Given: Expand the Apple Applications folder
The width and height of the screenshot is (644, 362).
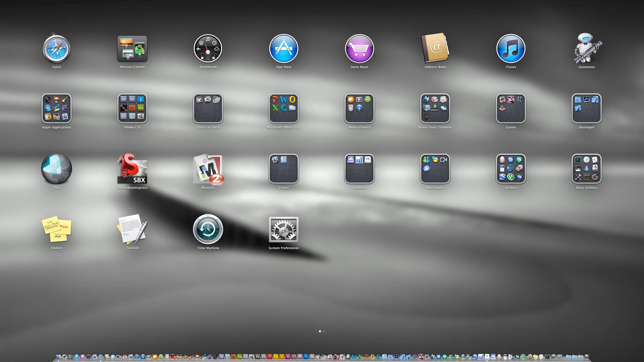Looking at the screenshot, I should [x=57, y=108].
